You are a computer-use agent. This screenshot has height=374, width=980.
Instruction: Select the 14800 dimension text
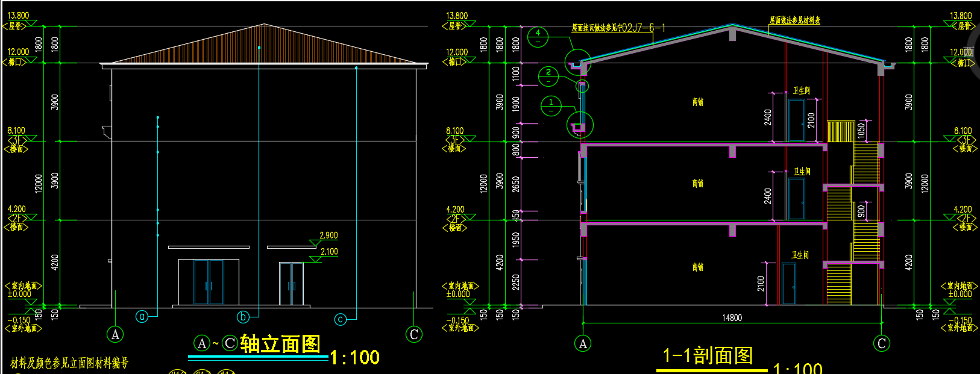(x=732, y=317)
